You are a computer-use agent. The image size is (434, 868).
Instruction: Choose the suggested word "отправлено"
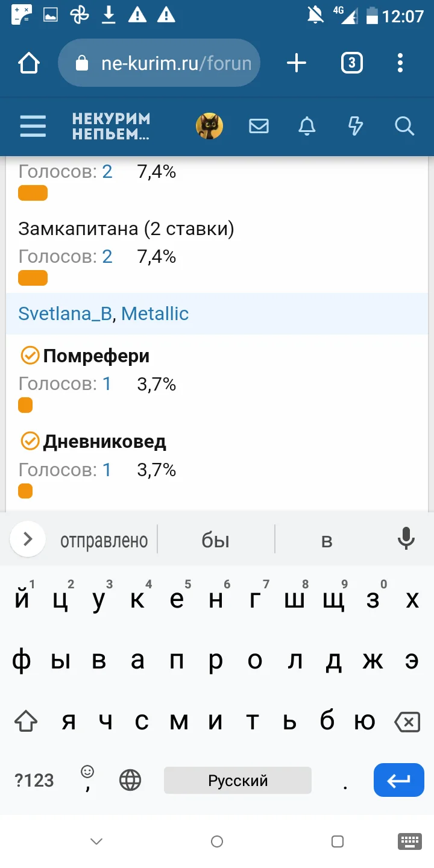tap(104, 541)
